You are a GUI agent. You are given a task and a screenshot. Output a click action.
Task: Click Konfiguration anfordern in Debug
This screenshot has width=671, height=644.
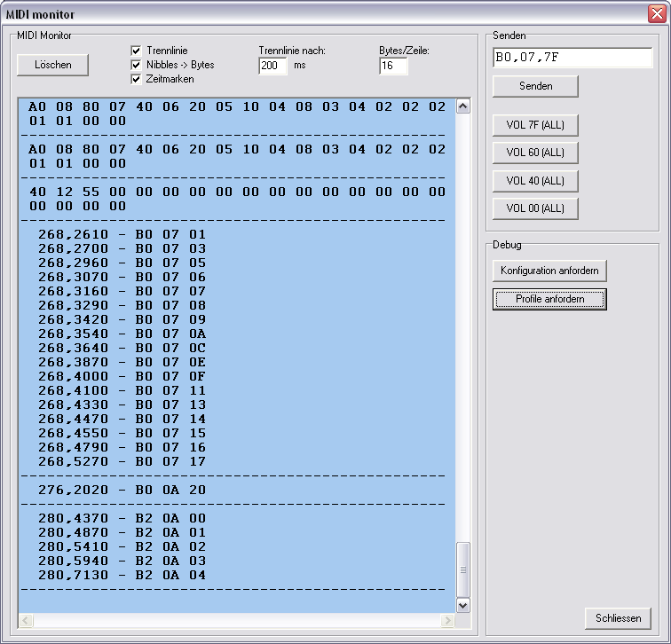(549, 271)
